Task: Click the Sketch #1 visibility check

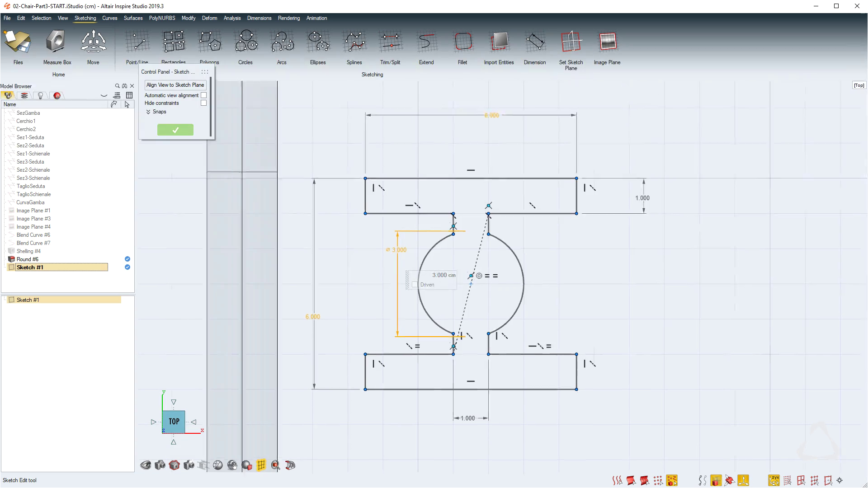Action: click(x=127, y=267)
